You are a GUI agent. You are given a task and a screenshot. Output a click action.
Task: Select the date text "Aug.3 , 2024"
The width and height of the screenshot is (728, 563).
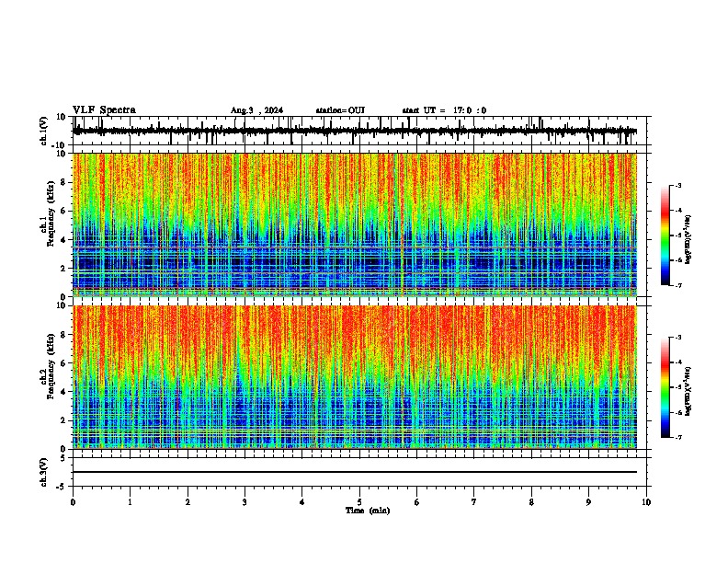pos(256,110)
